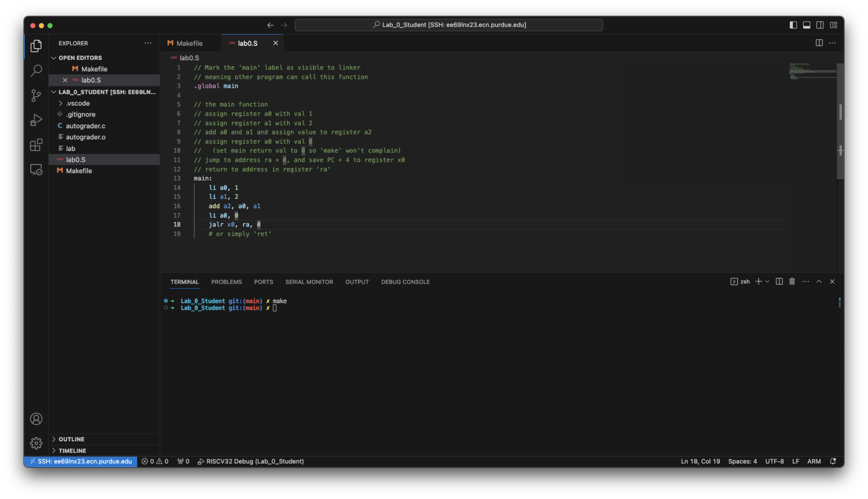Collapse the Open Editors section
Image resolution: width=868 pixels, height=499 pixels.
(104, 58)
